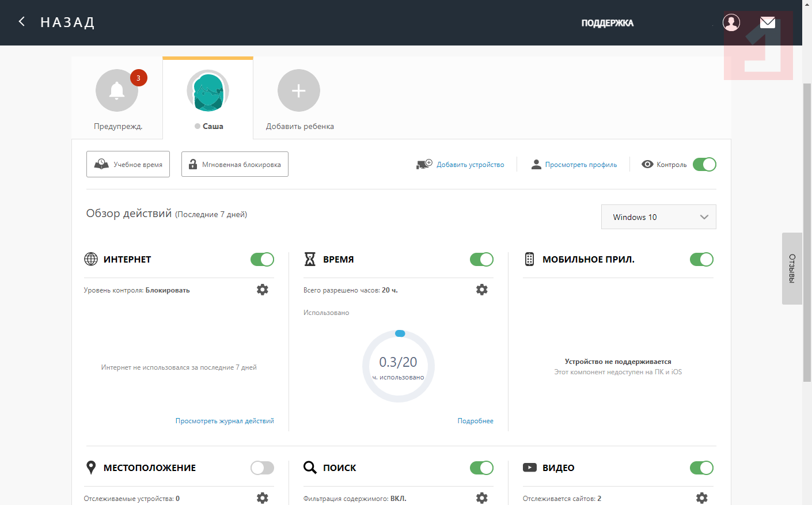The image size is (812, 505).
Task: Click the Обзор действий heading
Action: click(x=129, y=214)
